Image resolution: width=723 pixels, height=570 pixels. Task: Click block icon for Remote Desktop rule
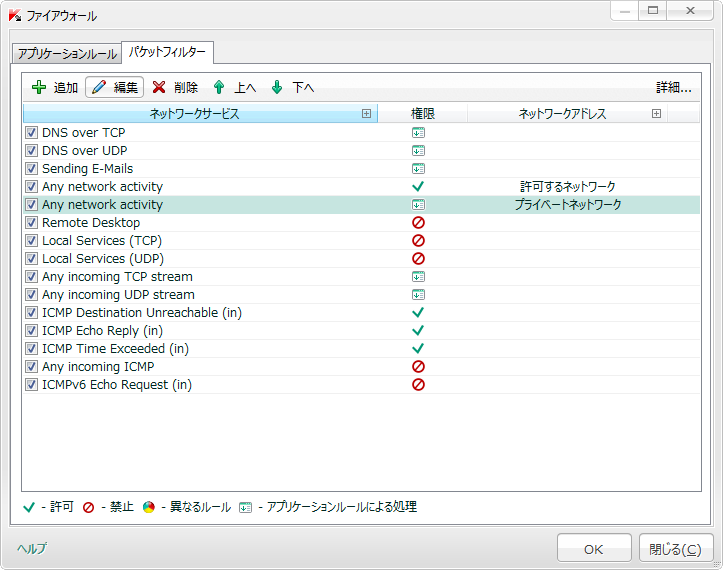[x=418, y=223]
